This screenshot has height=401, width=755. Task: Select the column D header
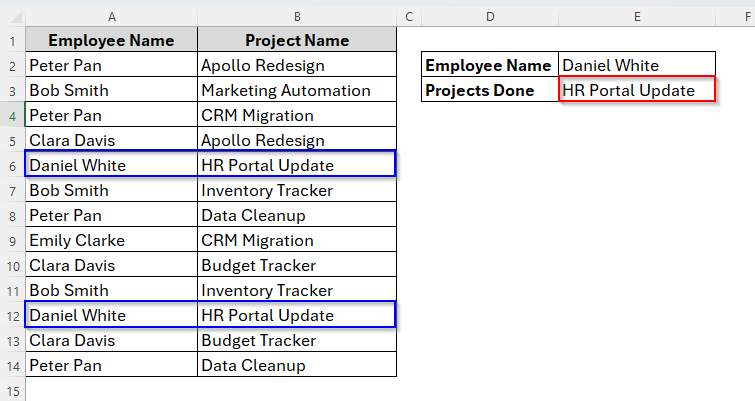click(490, 17)
